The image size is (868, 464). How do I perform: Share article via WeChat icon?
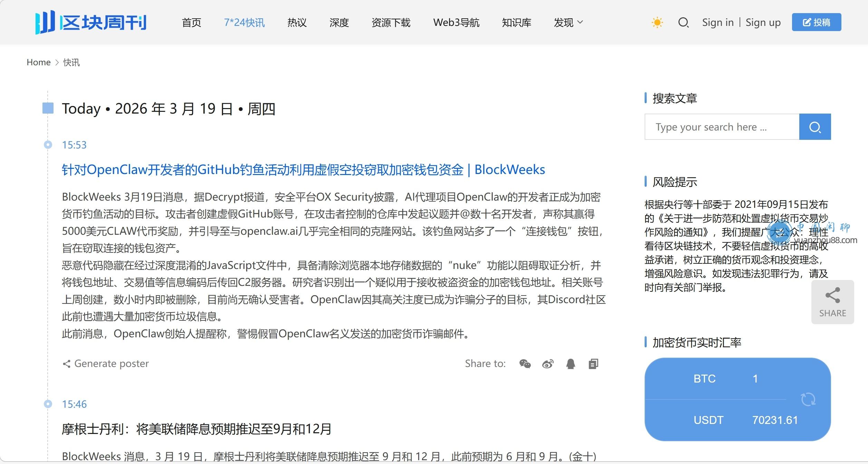[525, 364]
